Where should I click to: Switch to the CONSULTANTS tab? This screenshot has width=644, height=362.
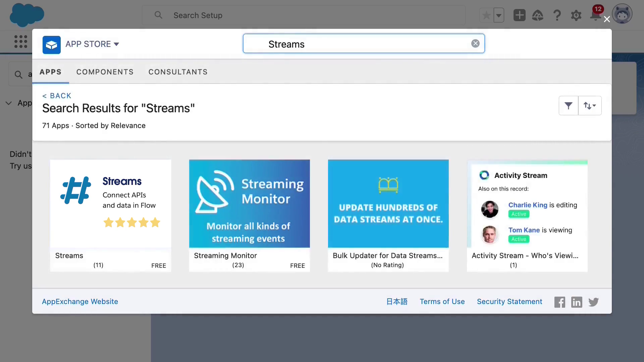[178, 72]
